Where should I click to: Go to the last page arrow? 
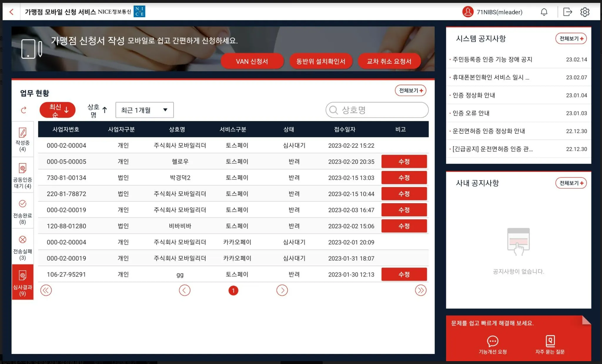pyautogui.click(x=420, y=290)
